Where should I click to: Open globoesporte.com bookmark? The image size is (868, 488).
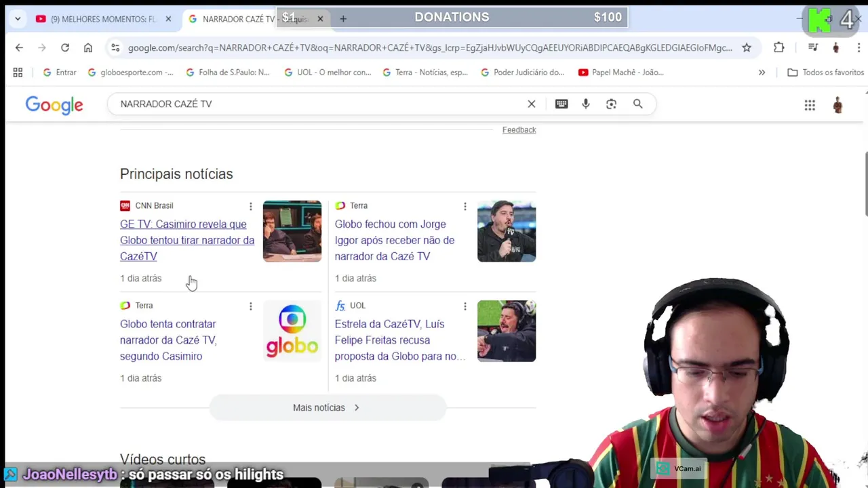coord(130,73)
